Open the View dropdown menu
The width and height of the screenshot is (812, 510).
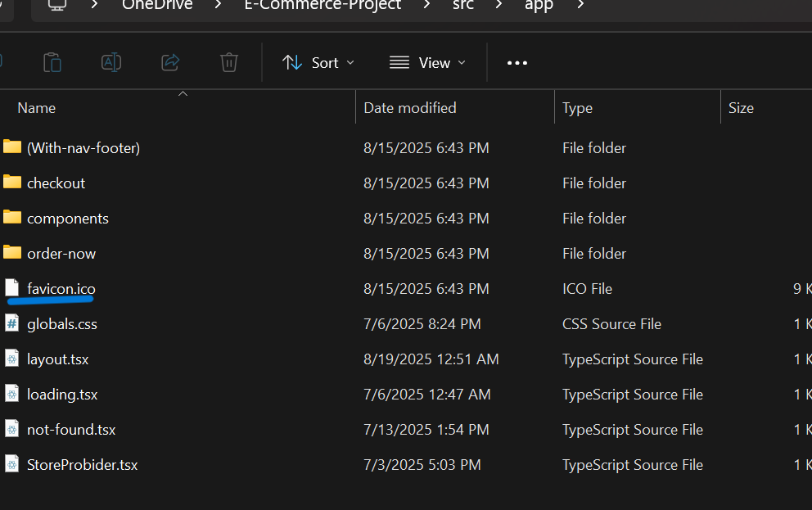point(427,62)
